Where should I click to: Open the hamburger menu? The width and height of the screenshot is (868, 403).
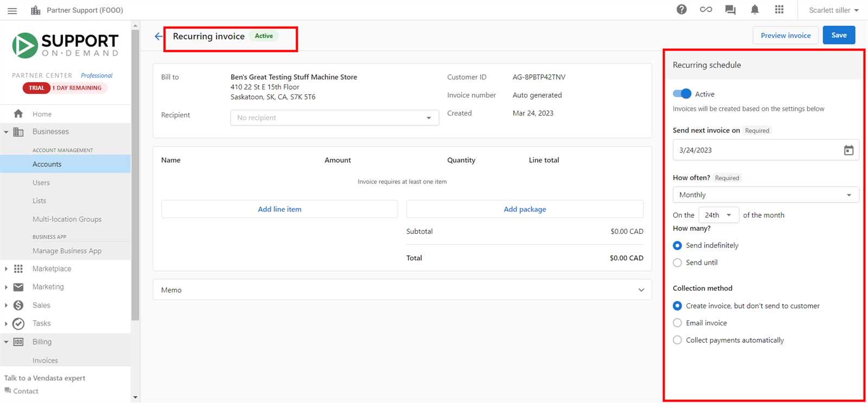click(12, 10)
